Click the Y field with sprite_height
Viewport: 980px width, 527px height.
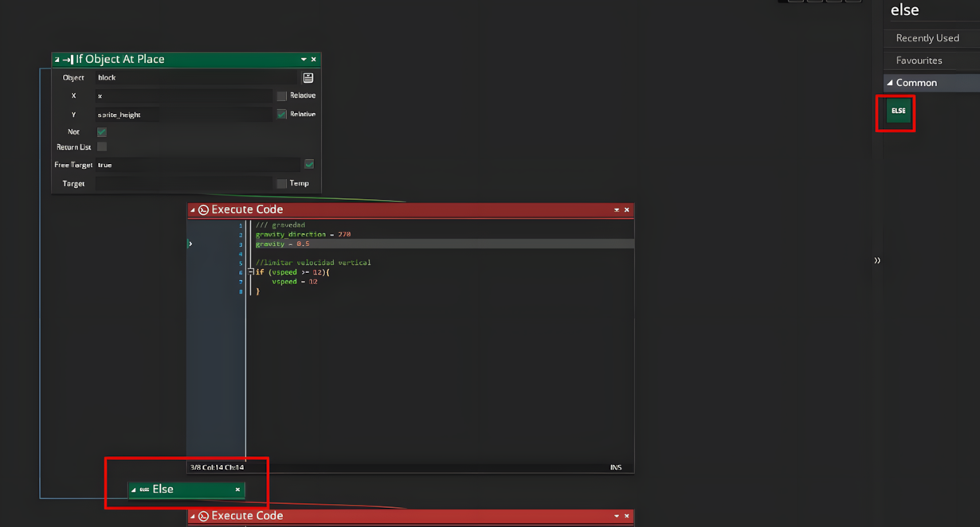[x=184, y=115]
